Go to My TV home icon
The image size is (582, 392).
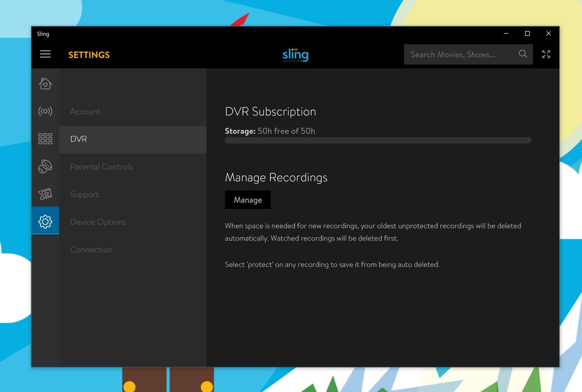tap(45, 83)
